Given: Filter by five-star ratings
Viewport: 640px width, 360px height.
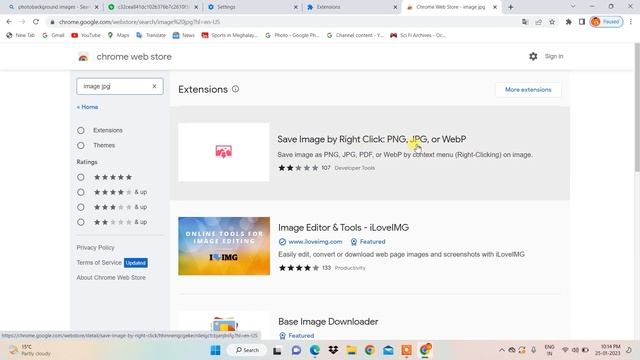Looking at the screenshot, I should coord(81,177).
